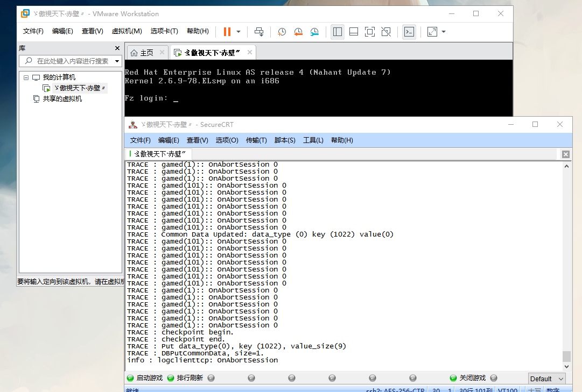
Task: Open the 虚拟机(M) menu
Action: (127, 31)
